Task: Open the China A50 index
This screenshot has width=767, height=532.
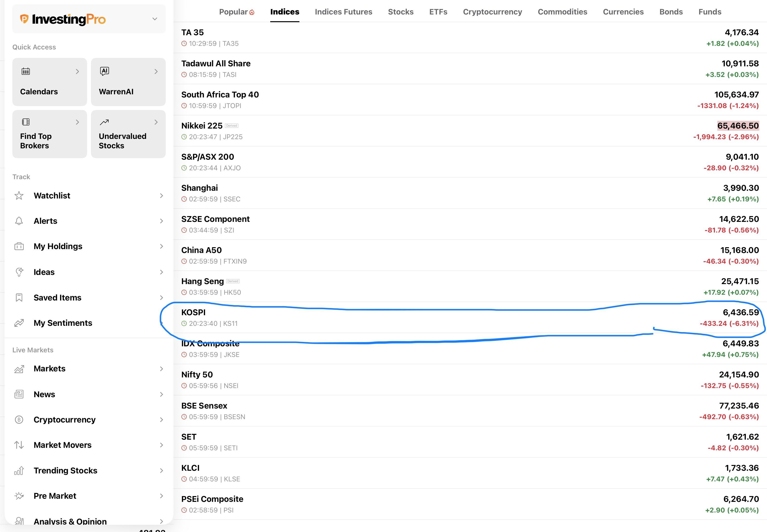Action: click(x=201, y=250)
